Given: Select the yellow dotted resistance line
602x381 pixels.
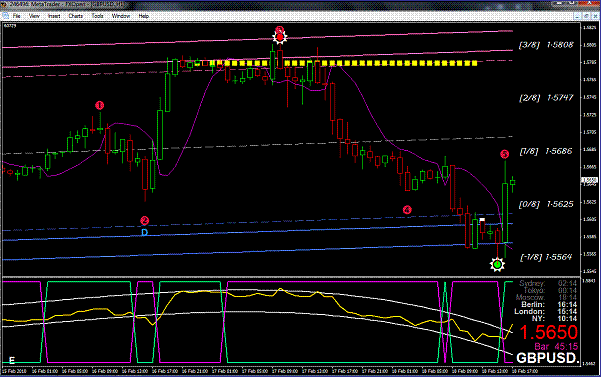Looking at the screenshot, I should click(344, 63).
